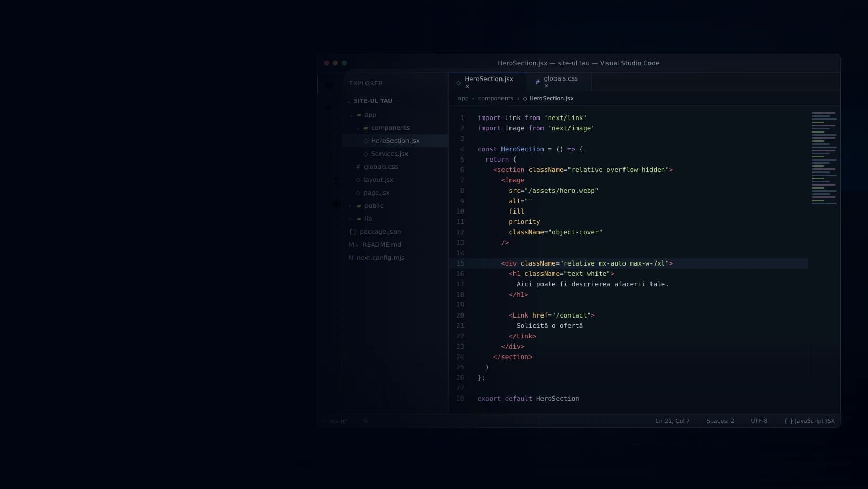Click the CSS hash icon on globals.css tab
Viewport: 868px width, 489px height.
537,82
